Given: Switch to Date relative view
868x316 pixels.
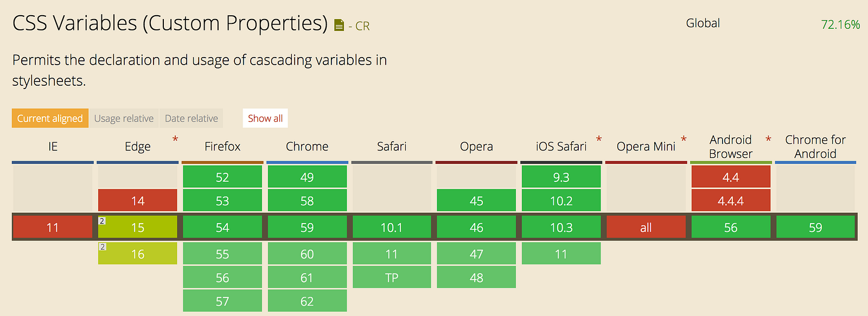Looking at the screenshot, I should click(x=192, y=118).
